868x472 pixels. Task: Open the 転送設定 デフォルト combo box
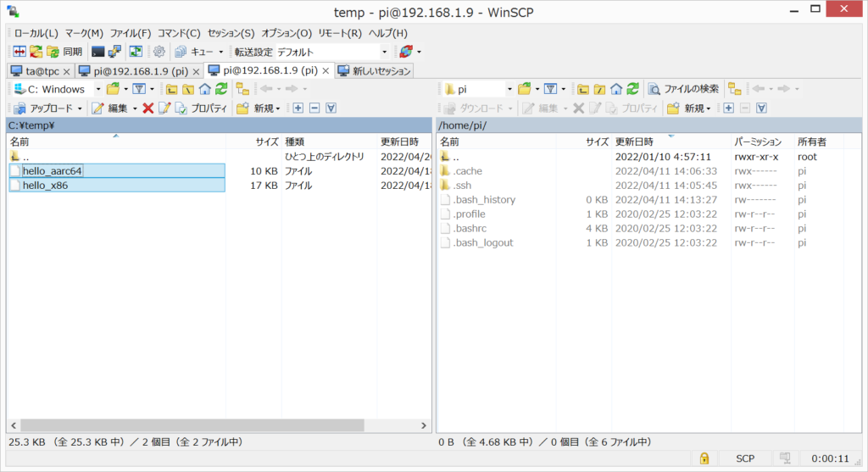point(332,52)
